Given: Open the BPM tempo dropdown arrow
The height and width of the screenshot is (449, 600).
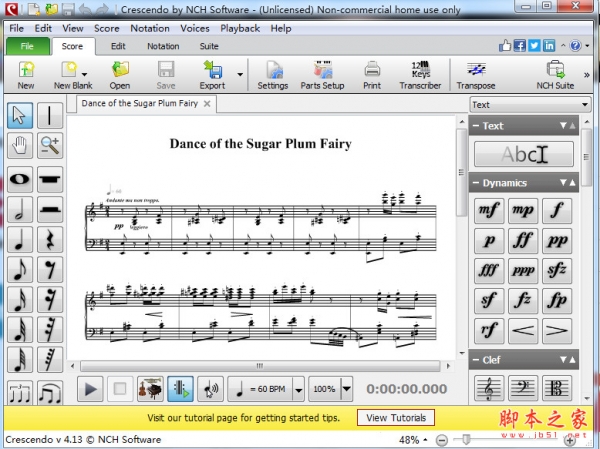Looking at the screenshot, I should click(298, 389).
